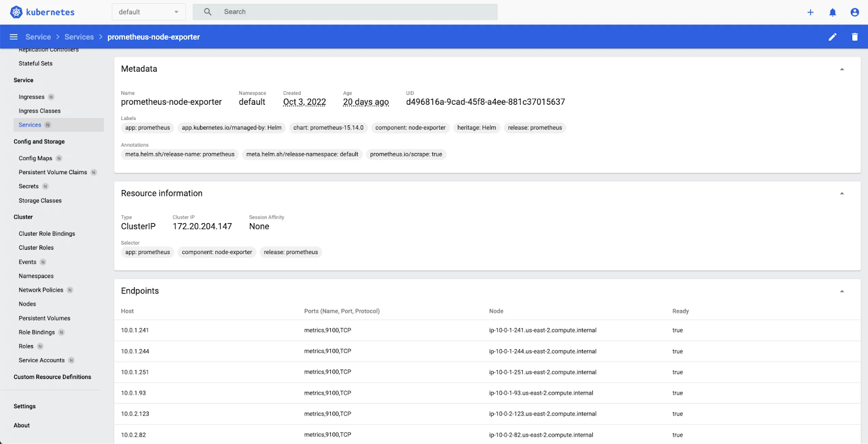This screenshot has height=444, width=868.
Task: Open the user account icon
Action: pyautogui.click(x=855, y=12)
